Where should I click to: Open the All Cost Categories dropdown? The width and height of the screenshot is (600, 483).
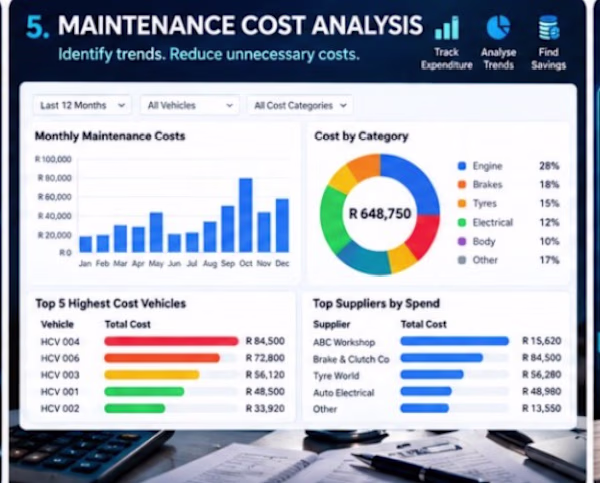[300, 105]
